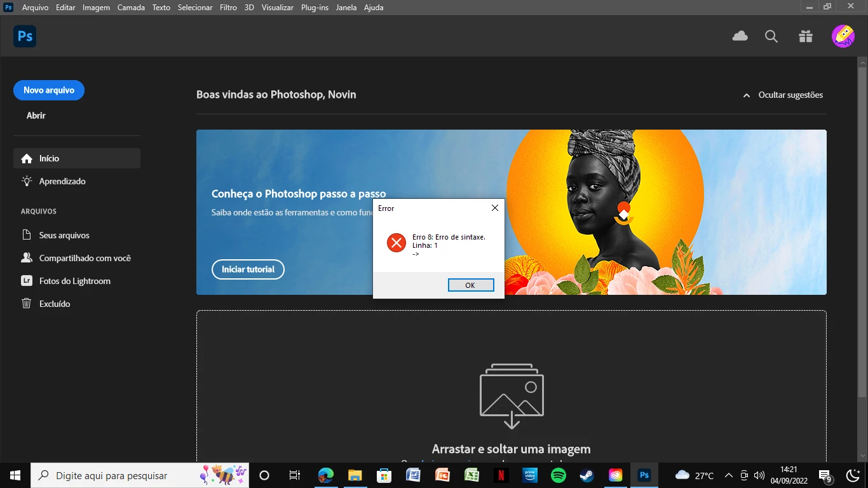Open the notification center icon
This screenshot has height=488, width=868.
tap(826, 475)
